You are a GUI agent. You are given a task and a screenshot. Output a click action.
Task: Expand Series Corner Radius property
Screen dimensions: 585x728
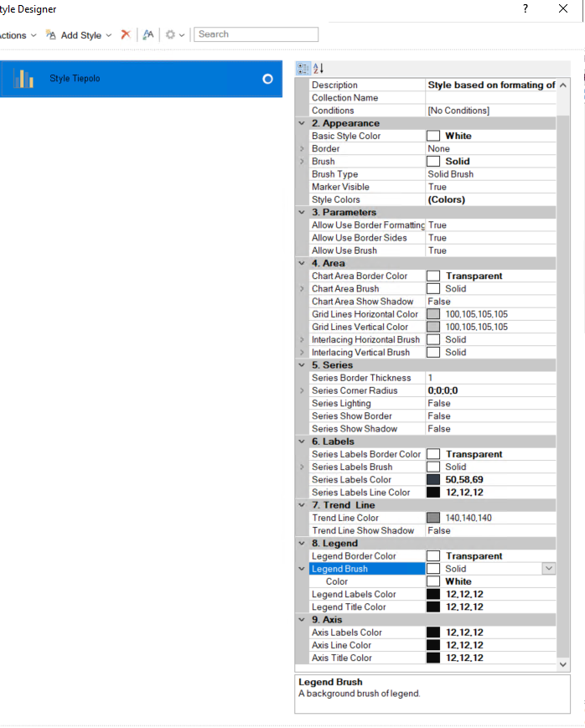click(302, 391)
